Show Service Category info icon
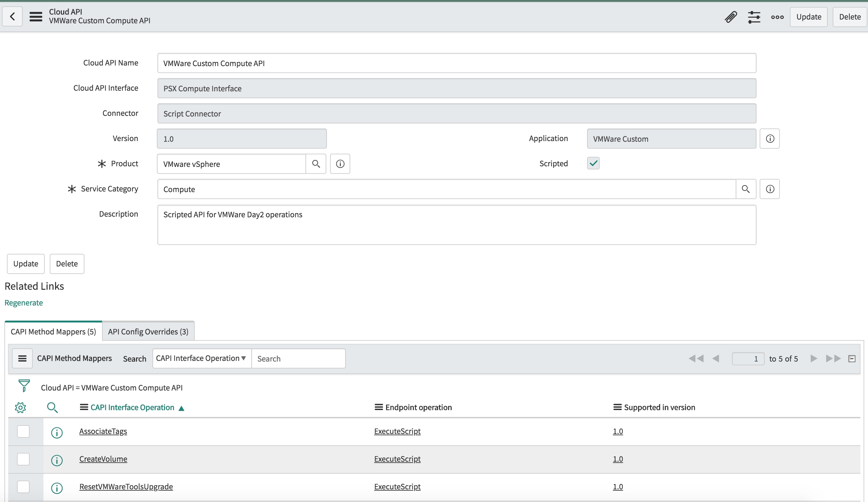 (x=770, y=189)
